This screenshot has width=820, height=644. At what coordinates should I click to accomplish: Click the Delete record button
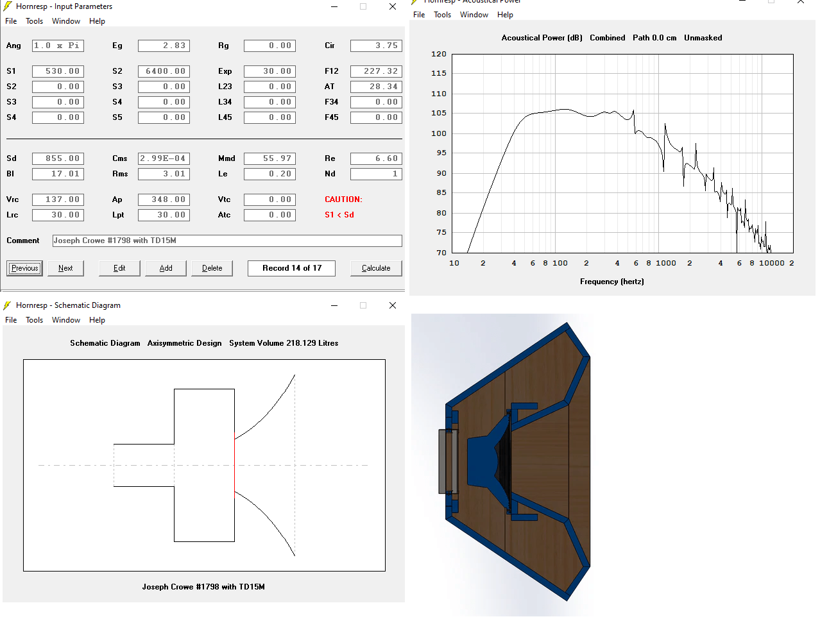tap(212, 268)
